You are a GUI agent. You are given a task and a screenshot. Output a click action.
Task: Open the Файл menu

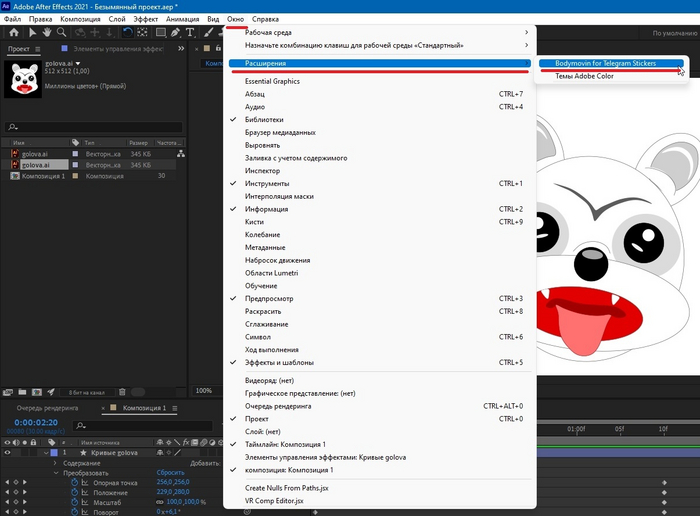tap(13, 19)
